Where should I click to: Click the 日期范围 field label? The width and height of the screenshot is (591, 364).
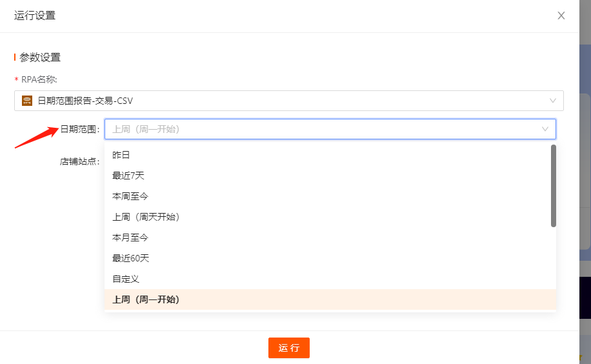pos(79,129)
